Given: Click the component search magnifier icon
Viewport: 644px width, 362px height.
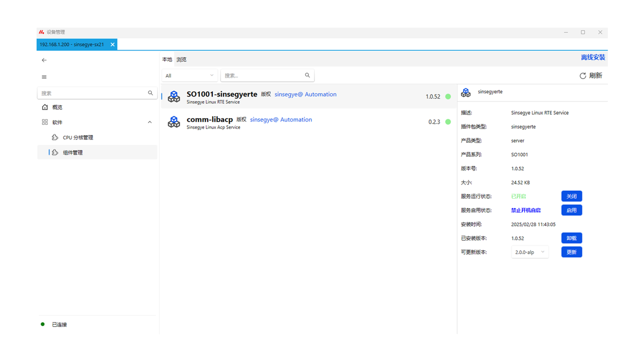Looking at the screenshot, I should 307,75.
